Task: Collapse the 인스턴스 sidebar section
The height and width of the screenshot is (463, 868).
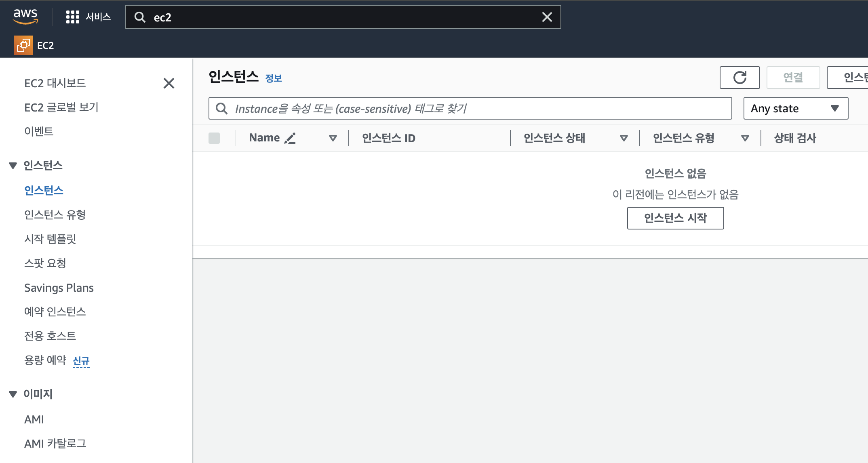Action: click(13, 166)
